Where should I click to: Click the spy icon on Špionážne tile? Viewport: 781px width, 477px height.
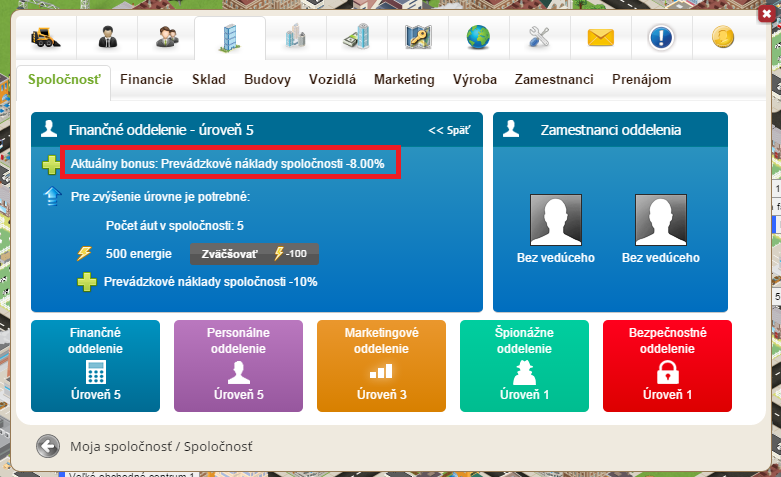[524, 372]
